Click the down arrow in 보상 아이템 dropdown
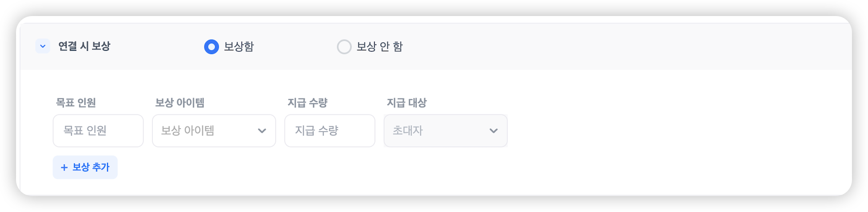The width and height of the screenshot is (868, 212). 262,131
